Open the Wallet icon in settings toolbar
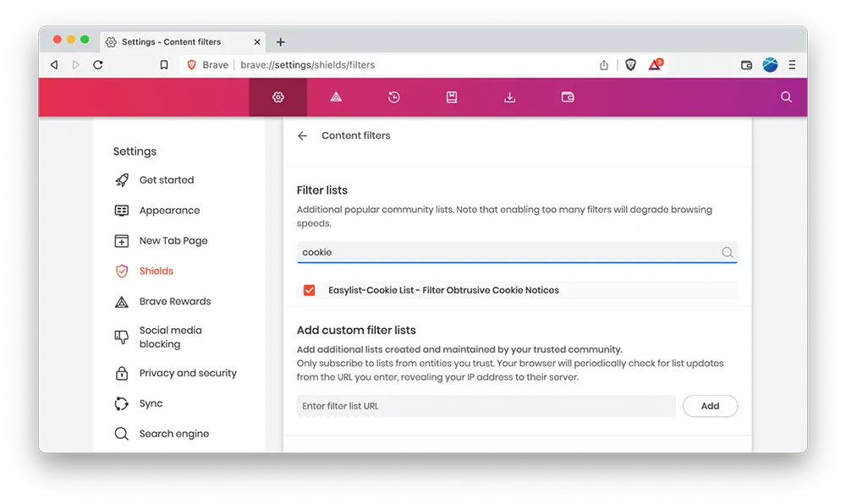Image resolution: width=846 pixels, height=504 pixels. pos(568,97)
